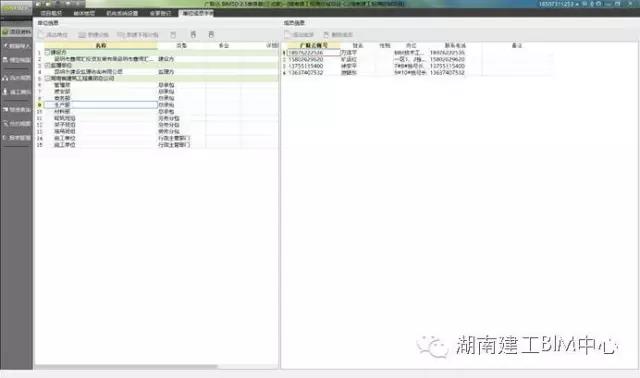
Task: Open the 项目资料 section in the sidebar
Action: (17, 31)
